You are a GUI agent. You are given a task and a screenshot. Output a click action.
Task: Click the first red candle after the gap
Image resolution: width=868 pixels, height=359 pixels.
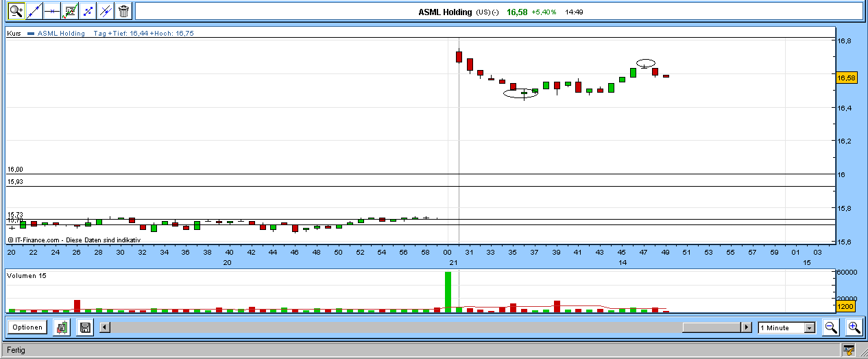coord(459,56)
